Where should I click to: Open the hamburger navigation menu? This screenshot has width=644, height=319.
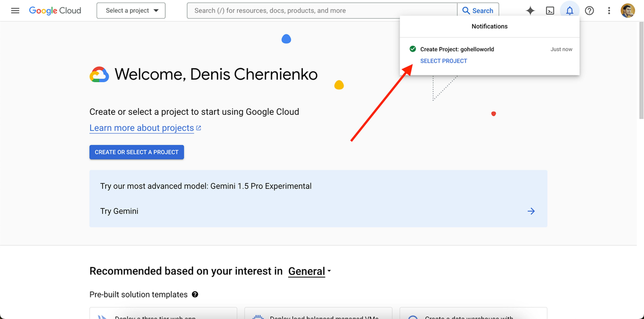tap(15, 10)
